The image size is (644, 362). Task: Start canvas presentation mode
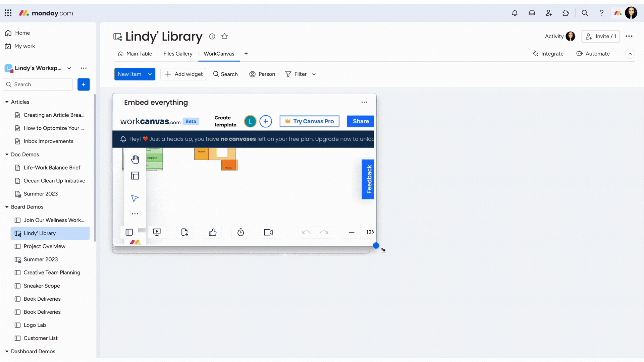[157, 232]
